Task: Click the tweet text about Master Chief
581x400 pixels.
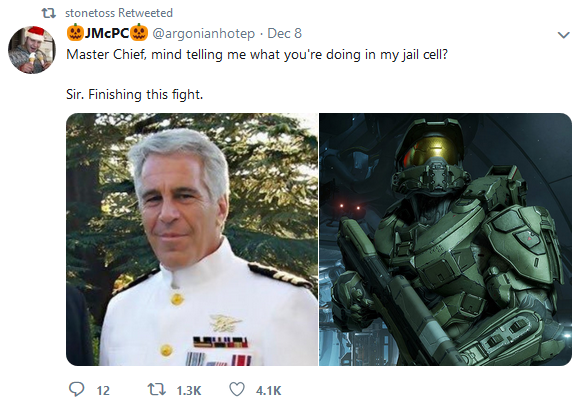Action: coord(257,54)
